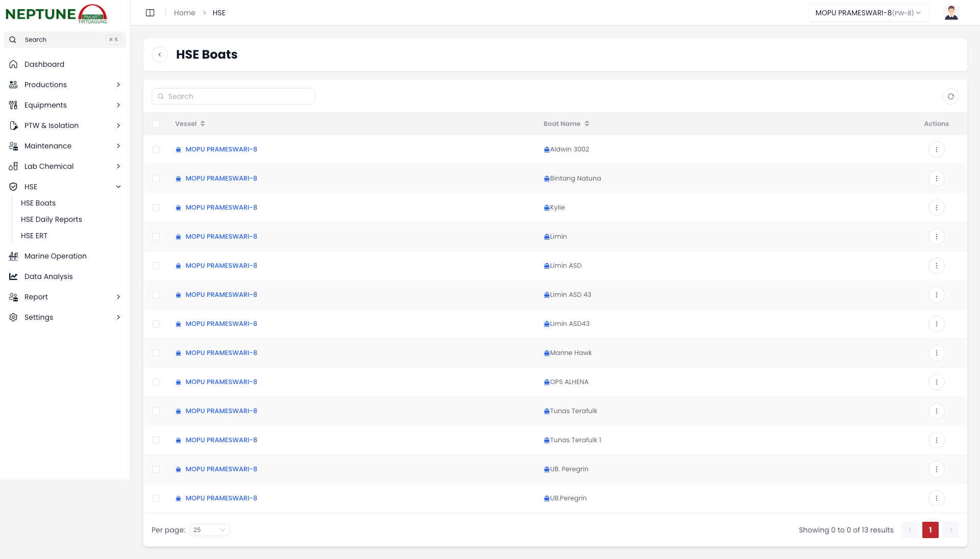Open HSE Daily Reports submenu item
The image size is (980, 559).
tap(52, 219)
